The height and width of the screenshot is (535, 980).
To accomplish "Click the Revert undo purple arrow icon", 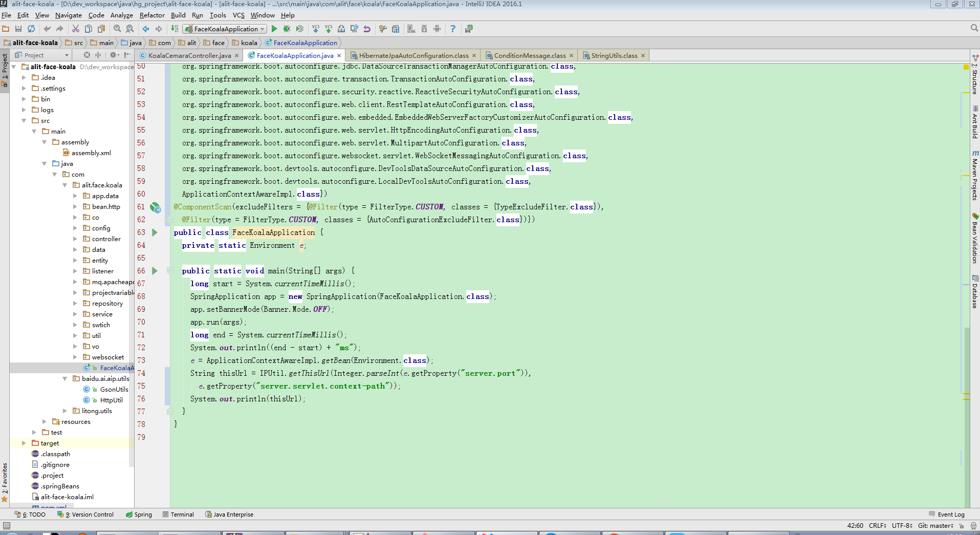I will 367,29.
